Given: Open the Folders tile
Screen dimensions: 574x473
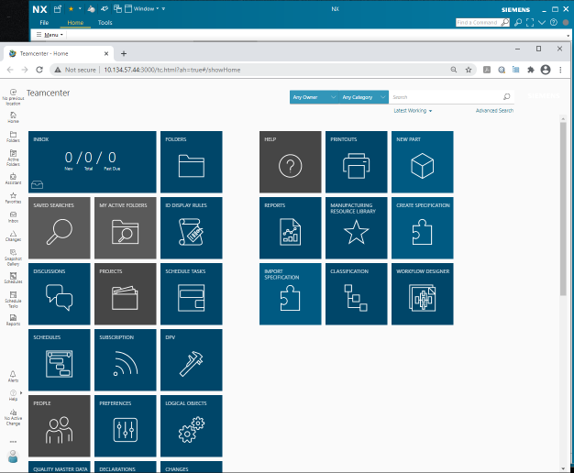Looking at the screenshot, I should click(191, 162).
